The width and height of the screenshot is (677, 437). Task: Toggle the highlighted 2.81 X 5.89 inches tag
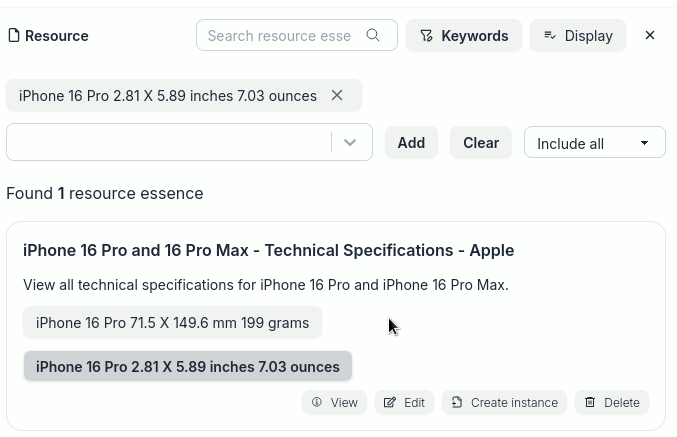(x=188, y=367)
